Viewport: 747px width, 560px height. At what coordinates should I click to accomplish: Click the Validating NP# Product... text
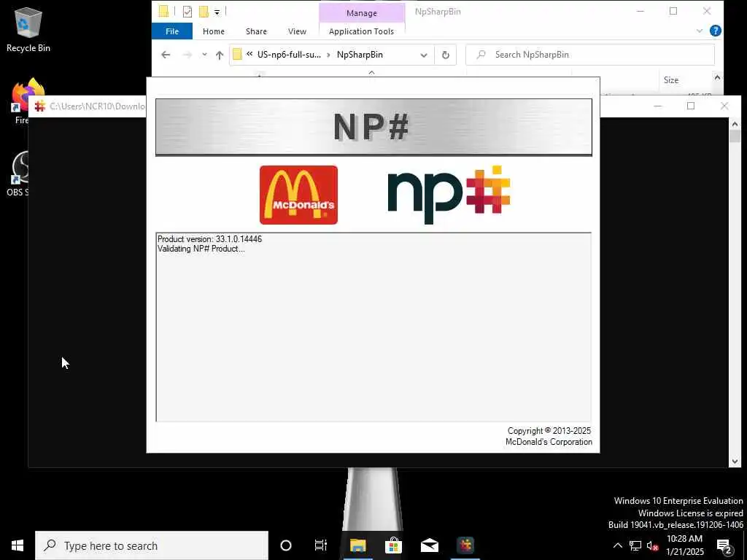[x=201, y=249]
